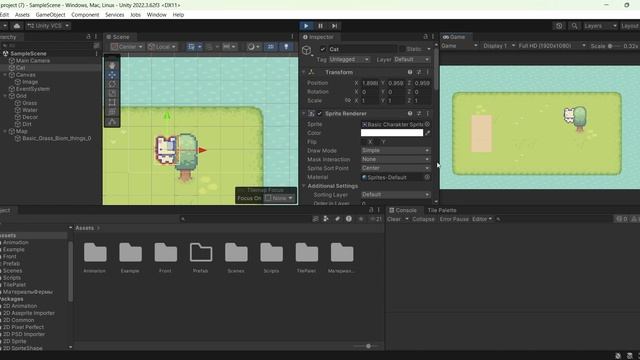
Task: Open the Window menu
Action: (156, 15)
